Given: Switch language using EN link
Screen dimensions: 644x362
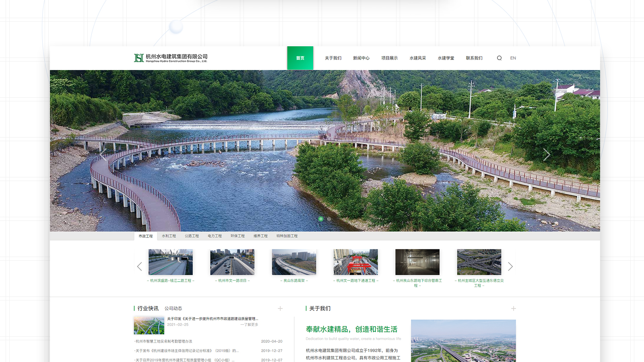Looking at the screenshot, I should click(513, 58).
